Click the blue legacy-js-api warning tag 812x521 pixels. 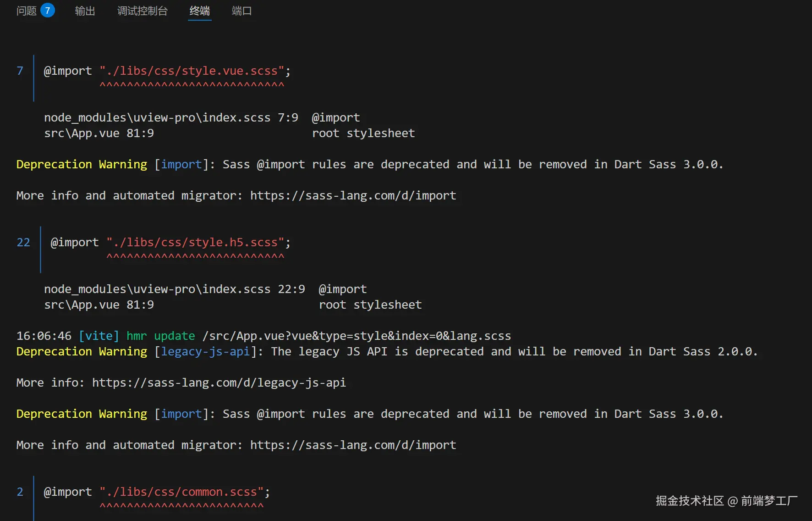pyautogui.click(x=205, y=351)
